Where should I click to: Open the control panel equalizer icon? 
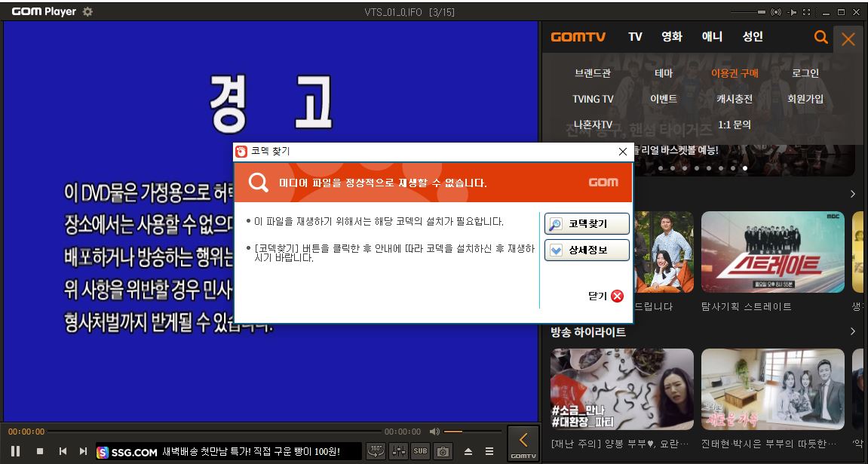399,451
